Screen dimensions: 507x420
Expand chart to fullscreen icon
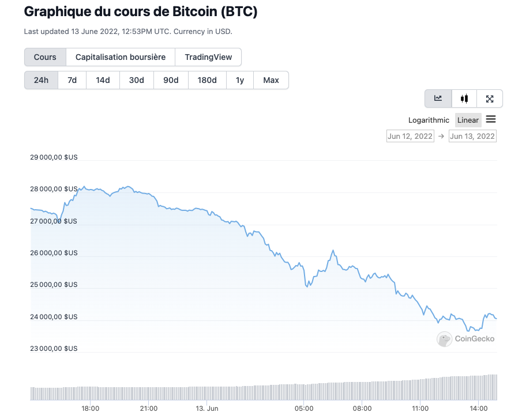coord(490,99)
